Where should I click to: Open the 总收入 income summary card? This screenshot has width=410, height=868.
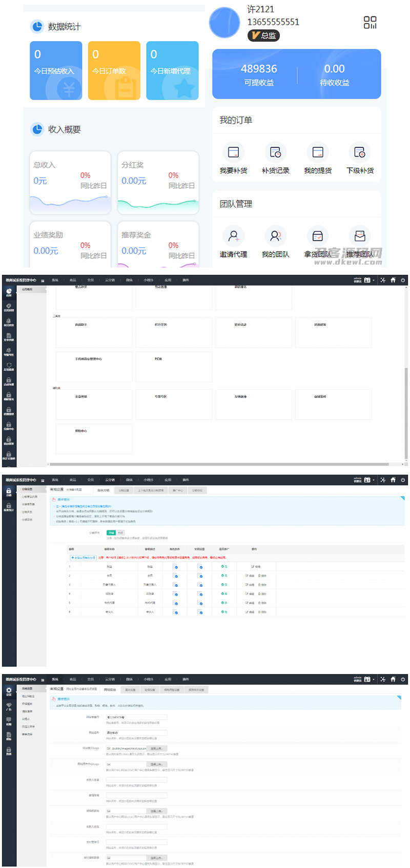(70, 182)
